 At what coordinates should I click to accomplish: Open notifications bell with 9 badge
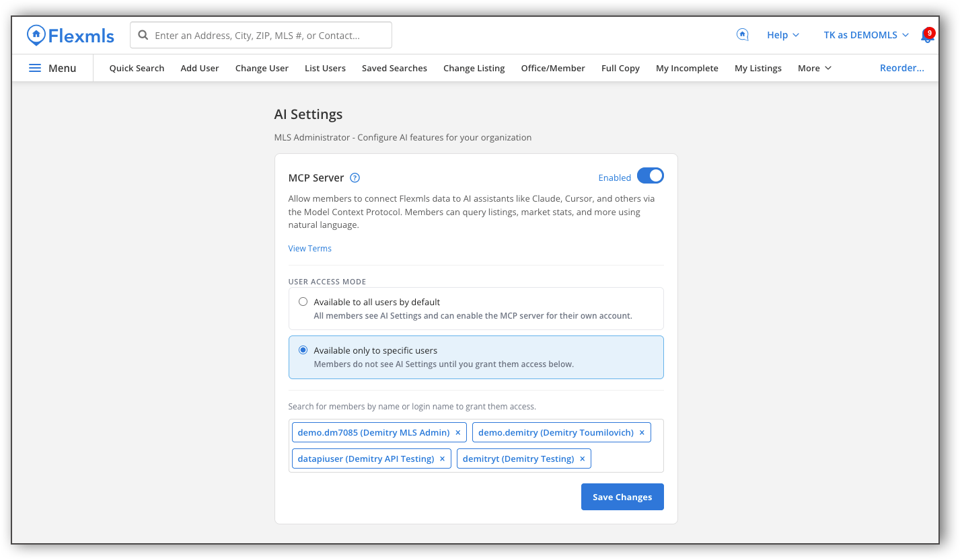coord(926,35)
